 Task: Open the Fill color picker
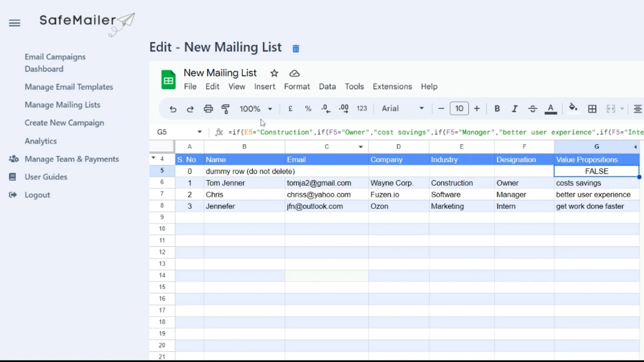pos(573,109)
